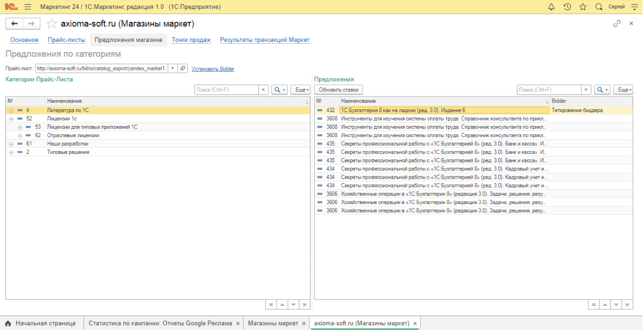Go back with the left arrow

(x=14, y=24)
